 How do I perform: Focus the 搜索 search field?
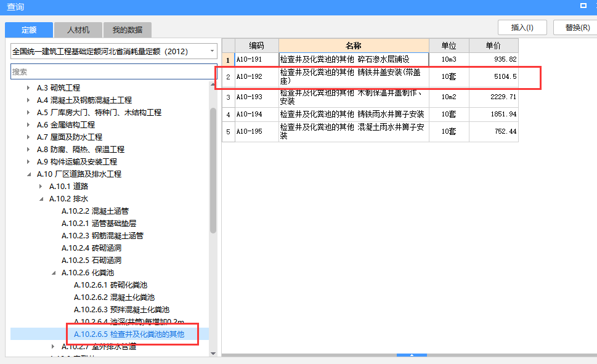(113, 71)
